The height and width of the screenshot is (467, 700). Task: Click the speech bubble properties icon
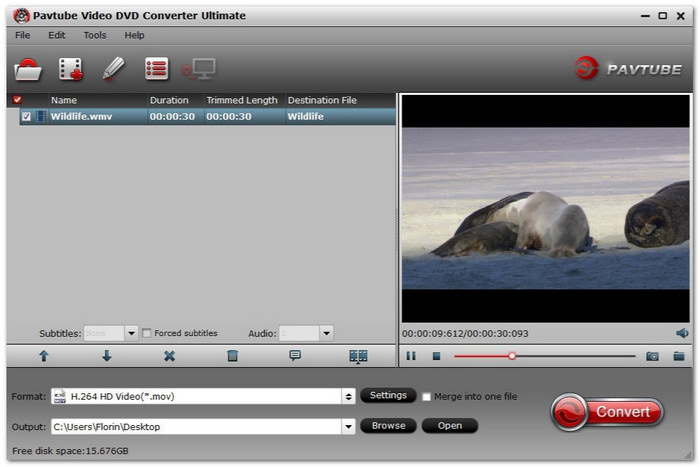coord(295,355)
